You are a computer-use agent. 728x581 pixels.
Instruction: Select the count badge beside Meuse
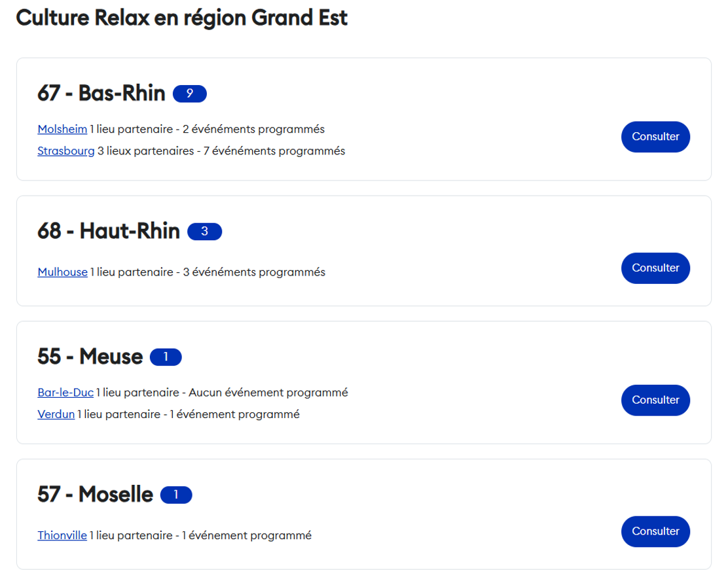(166, 357)
